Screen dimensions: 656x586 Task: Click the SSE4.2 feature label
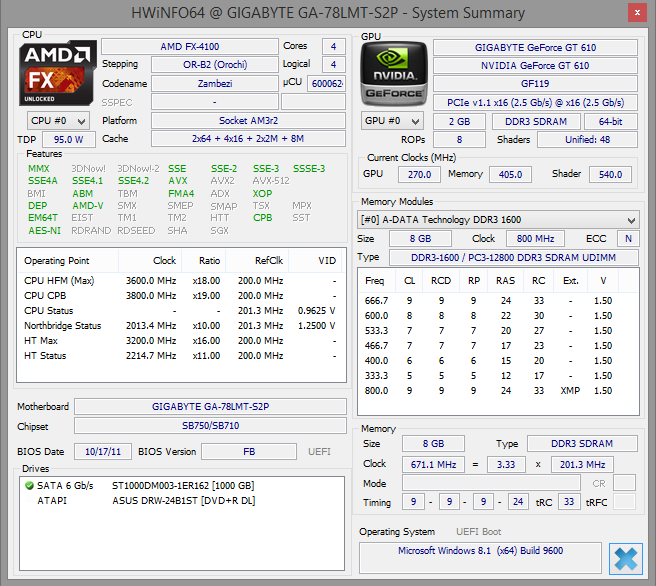pos(133,181)
